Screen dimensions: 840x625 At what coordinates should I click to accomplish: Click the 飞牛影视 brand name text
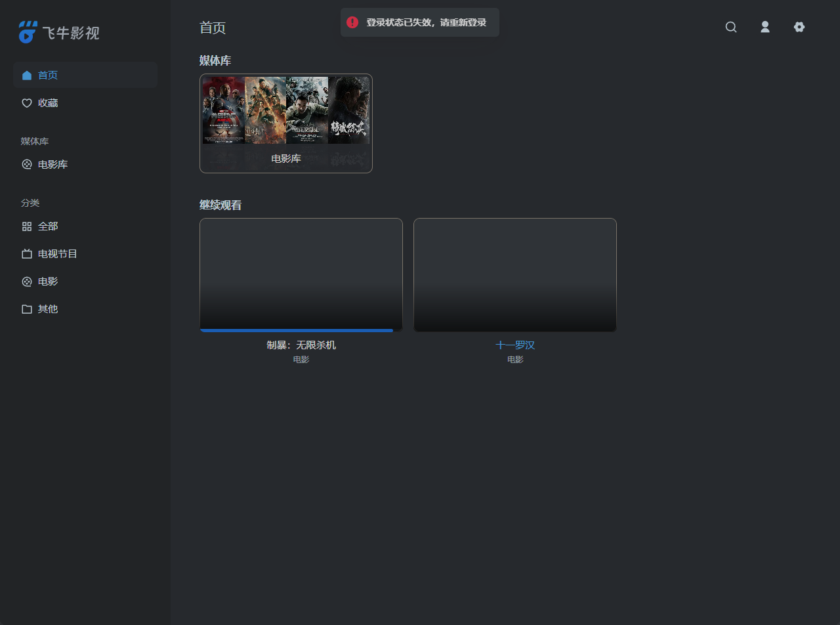click(70, 33)
